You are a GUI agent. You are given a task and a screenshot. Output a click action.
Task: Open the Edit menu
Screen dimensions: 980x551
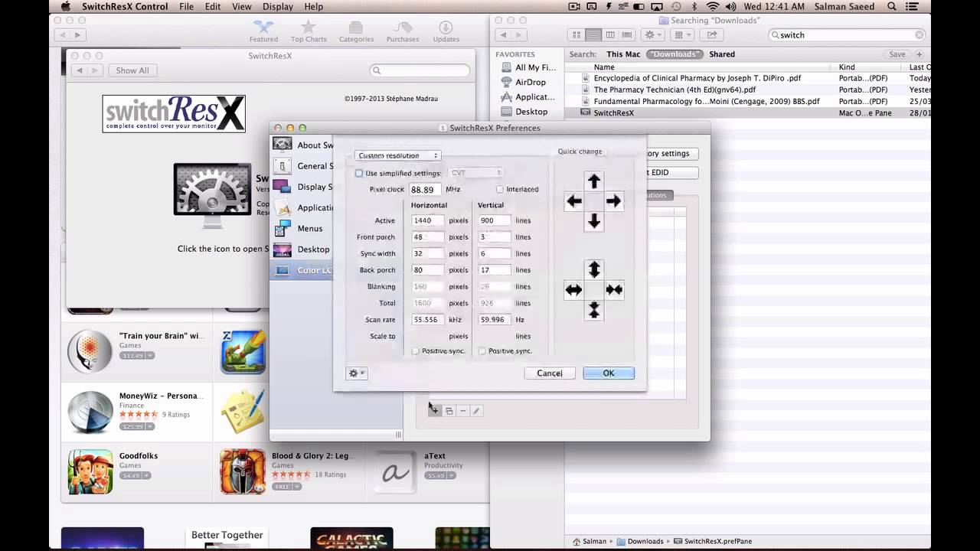213,7
